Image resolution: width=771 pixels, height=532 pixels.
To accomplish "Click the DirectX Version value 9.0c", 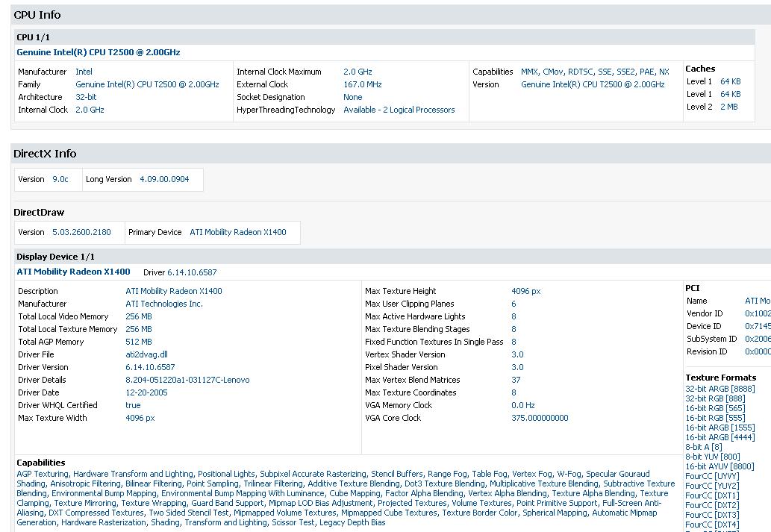I will [x=60, y=179].
